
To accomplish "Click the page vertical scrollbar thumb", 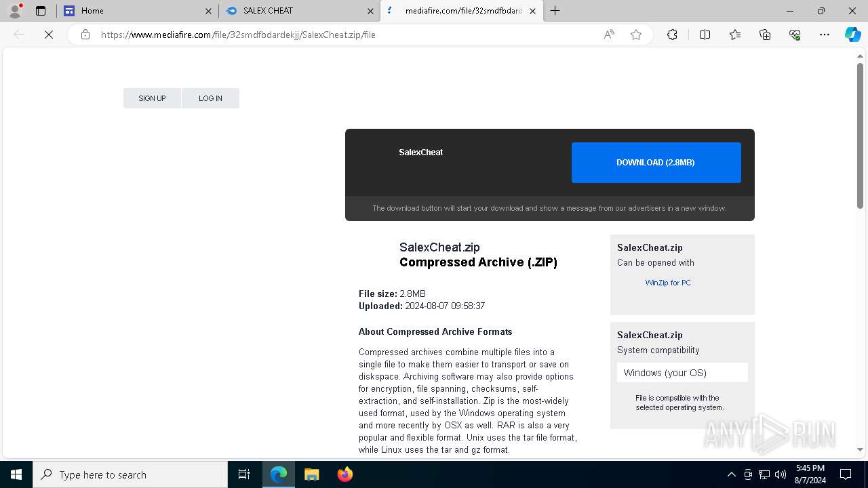I will click(x=860, y=136).
